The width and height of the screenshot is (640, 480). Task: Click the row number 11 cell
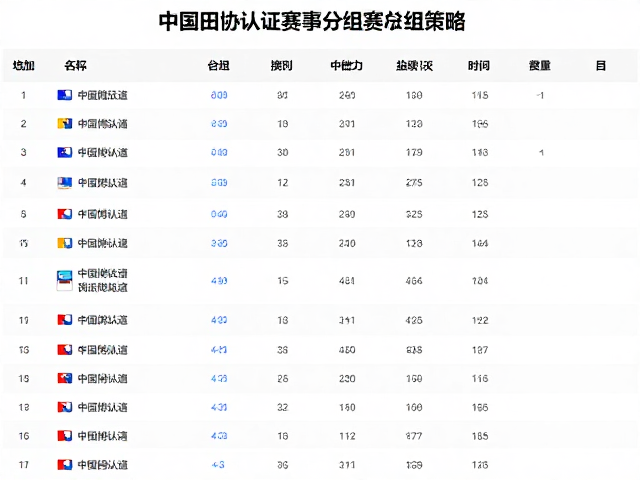[x=23, y=281]
